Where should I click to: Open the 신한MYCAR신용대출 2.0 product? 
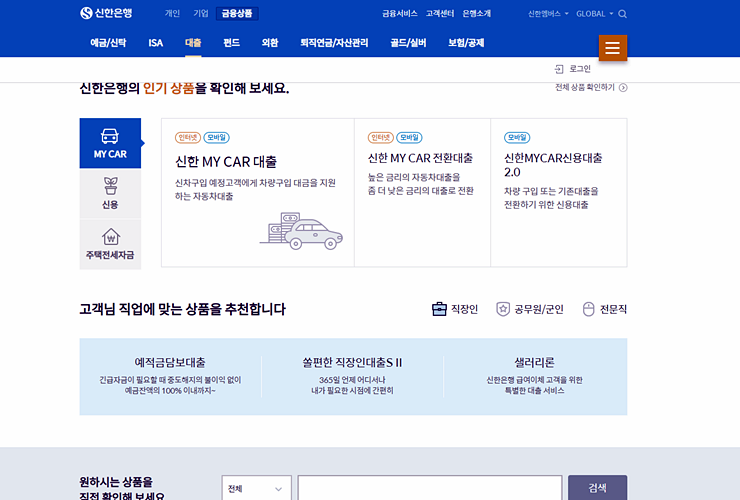[553, 165]
